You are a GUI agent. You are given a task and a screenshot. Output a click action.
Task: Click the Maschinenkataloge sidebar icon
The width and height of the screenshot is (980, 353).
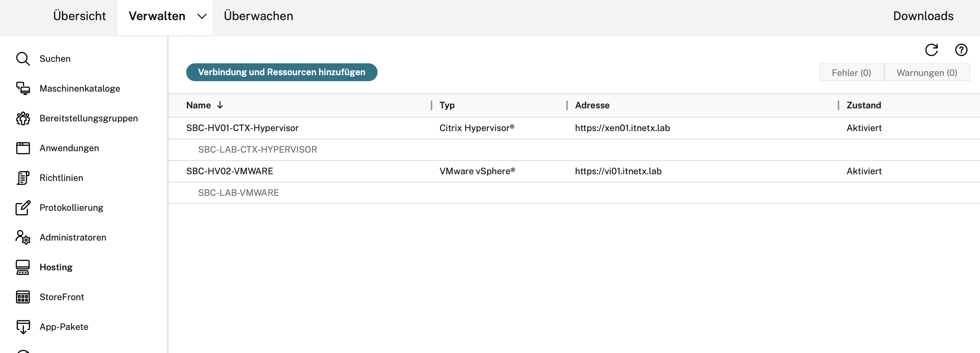point(23,89)
